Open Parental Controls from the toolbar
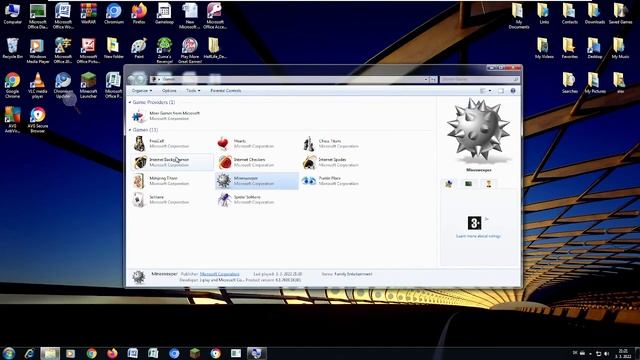 tap(226, 91)
